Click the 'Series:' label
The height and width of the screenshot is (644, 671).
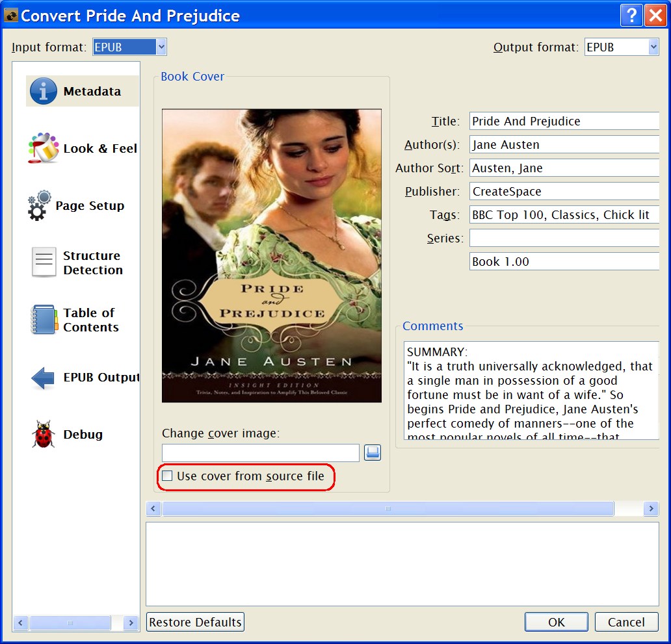[445, 238]
